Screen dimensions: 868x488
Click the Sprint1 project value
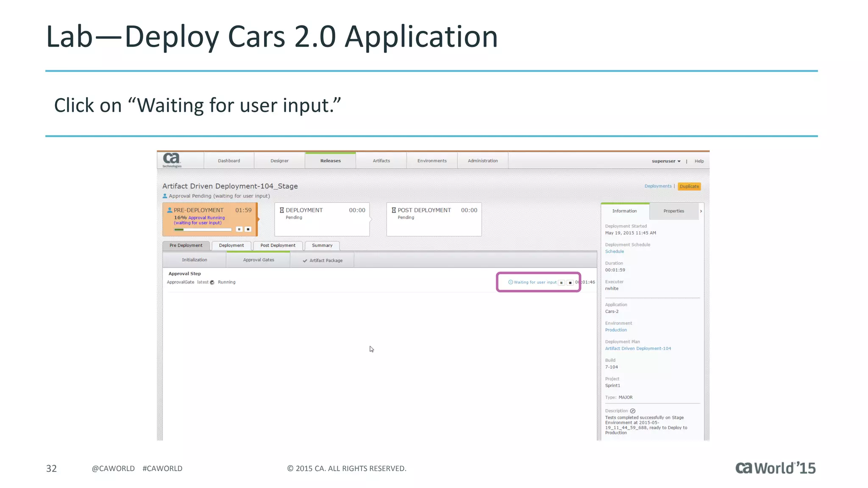pos(612,385)
